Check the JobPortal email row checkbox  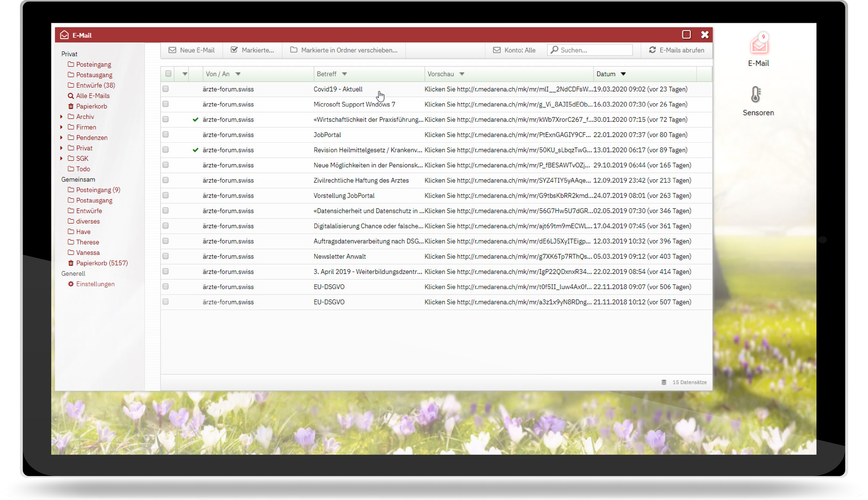166,135
